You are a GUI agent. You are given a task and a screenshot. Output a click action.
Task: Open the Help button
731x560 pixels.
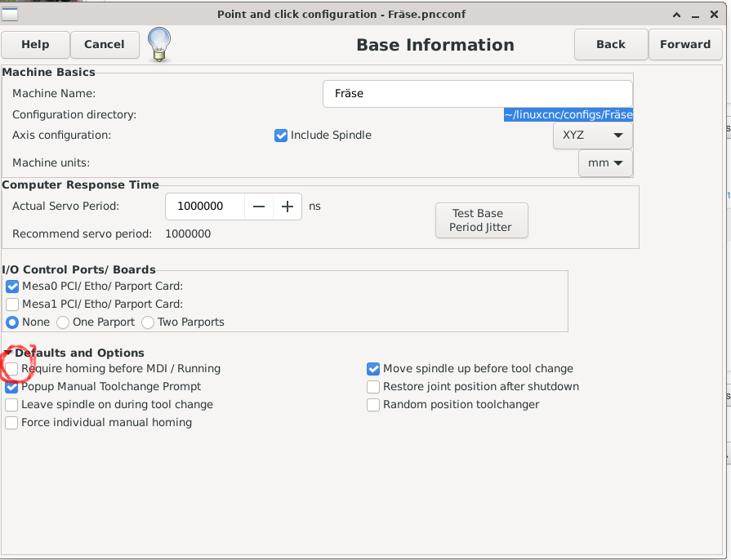tap(35, 45)
